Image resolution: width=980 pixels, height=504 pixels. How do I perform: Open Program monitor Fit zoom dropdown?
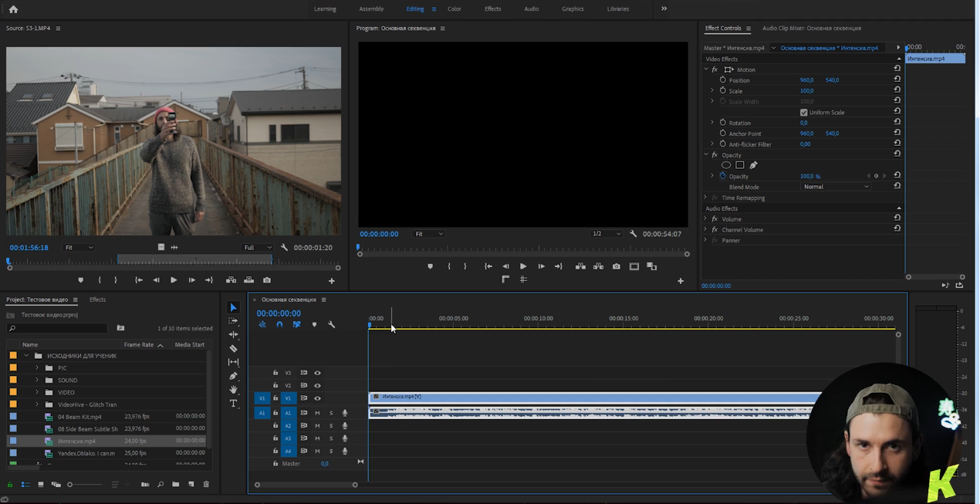tap(429, 234)
